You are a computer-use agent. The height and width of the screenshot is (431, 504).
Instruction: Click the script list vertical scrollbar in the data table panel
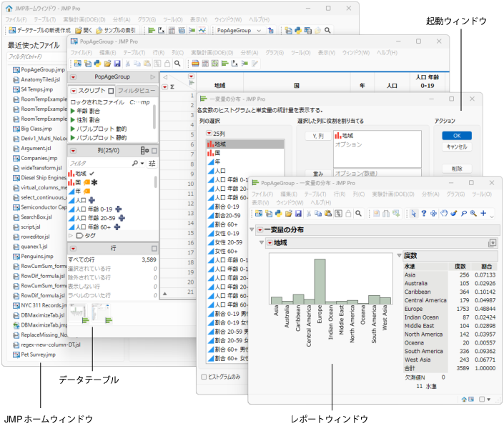click(x=154, y=117)
